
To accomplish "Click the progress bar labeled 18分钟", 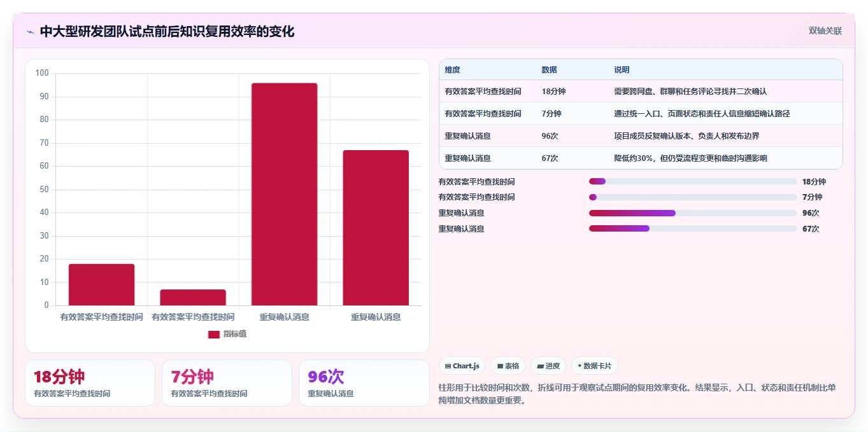I will (693, 181).
